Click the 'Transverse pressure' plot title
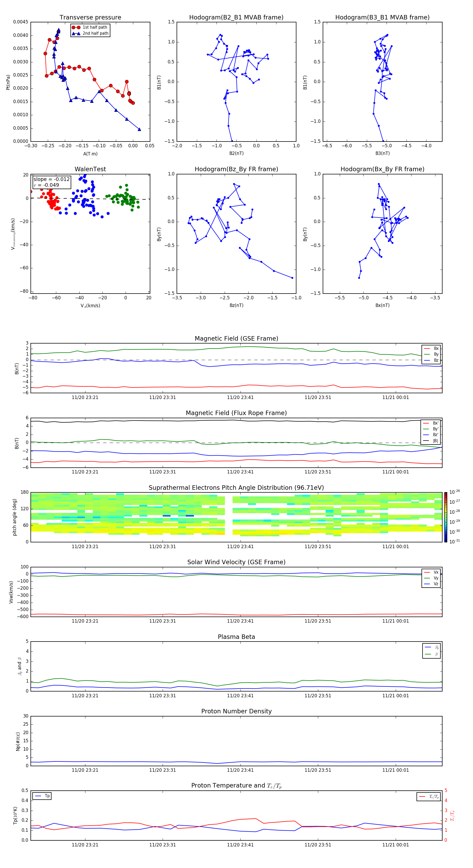This screenshot has height=868, width=473. pyautogui.click(x=90, y=18)
